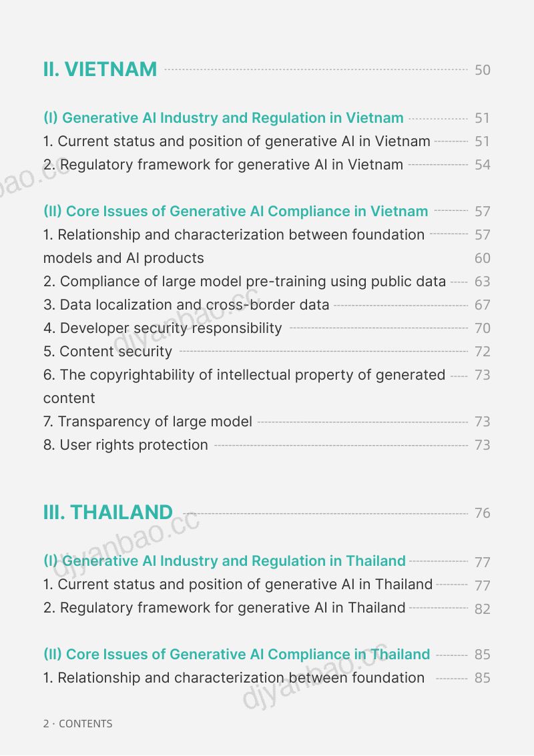Go to Developer security responsibility section
534x756 pixels.
[x=163, y=328]
